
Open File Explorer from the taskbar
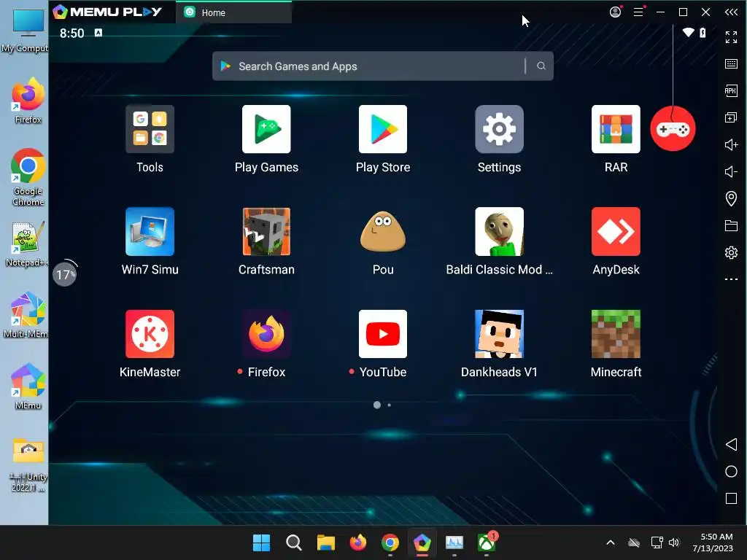pos(326,542)
